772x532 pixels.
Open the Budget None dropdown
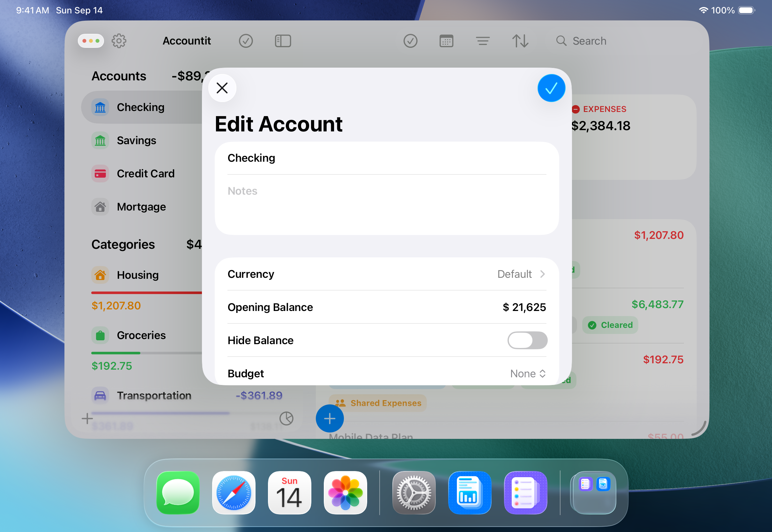[528, 373]
